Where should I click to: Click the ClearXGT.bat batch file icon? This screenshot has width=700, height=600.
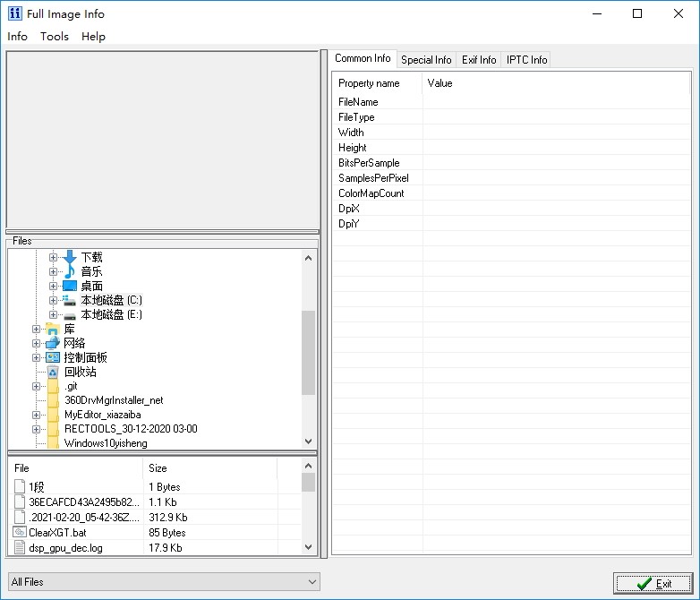click(x=19, y=532)
